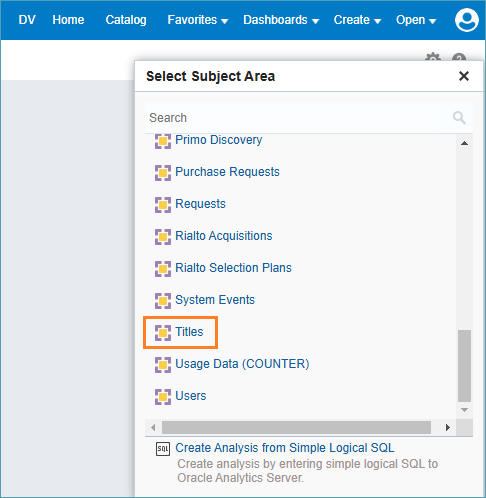The width and height of the screenshot is (486, 498).
Task: Click the Requests subject area icon
Action: tap(163, 205)
